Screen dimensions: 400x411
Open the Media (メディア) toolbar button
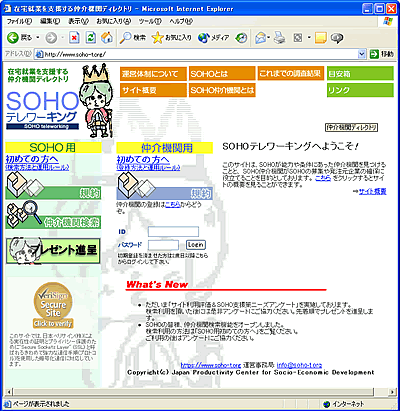coord(213,38)
